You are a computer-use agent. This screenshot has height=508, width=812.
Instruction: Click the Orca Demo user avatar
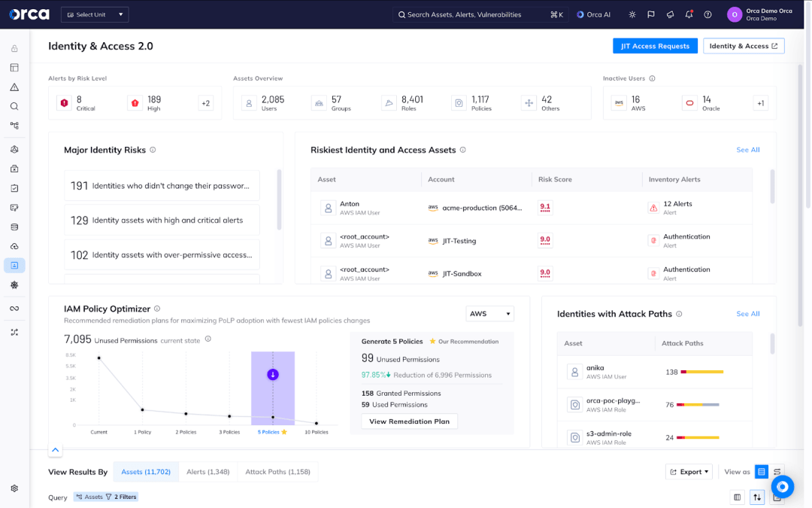coord(735,14)
